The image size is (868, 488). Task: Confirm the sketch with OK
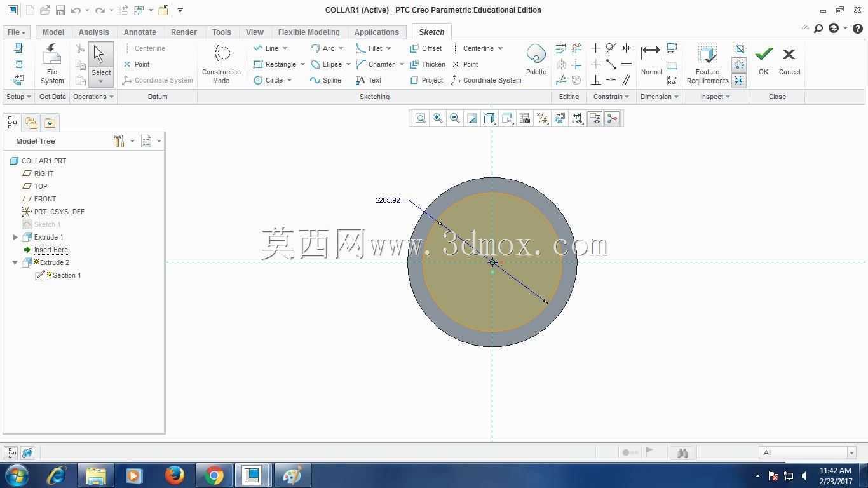pyautogui.click(x=764, y=62)
